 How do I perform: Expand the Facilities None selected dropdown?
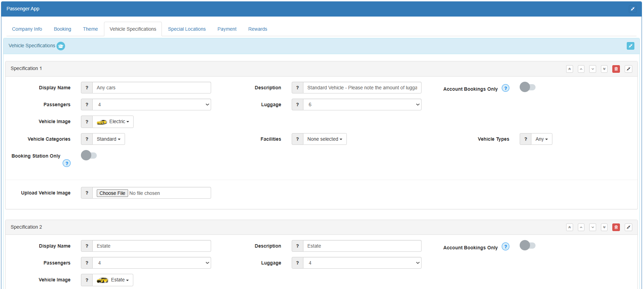pos(325,139)
